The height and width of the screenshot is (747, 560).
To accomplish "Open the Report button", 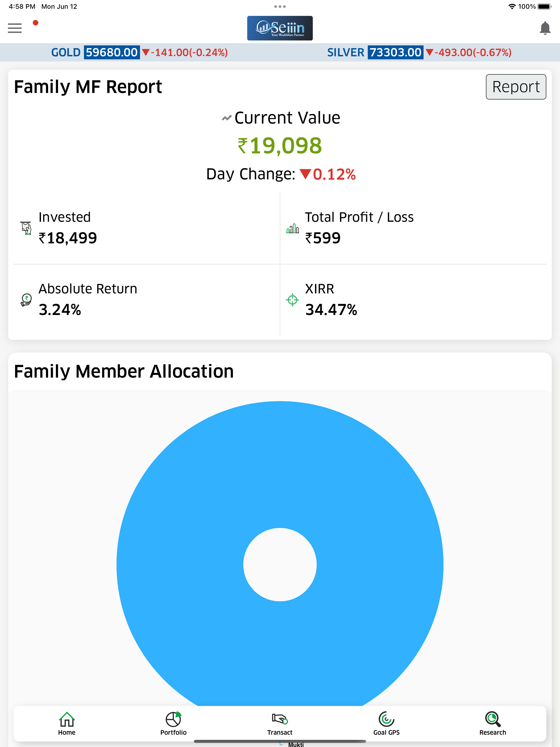I will [515, 87].
